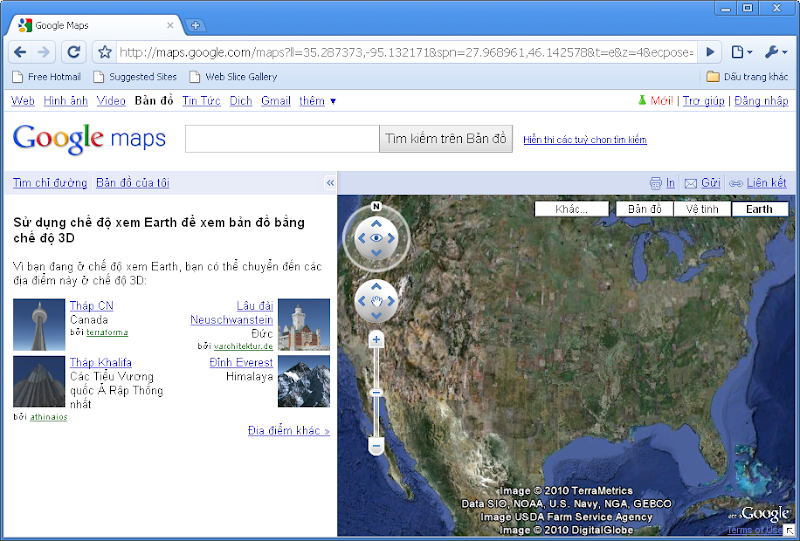
Task: Open Tìm chỉ đường directions link
Action: (x=50, y=183)
